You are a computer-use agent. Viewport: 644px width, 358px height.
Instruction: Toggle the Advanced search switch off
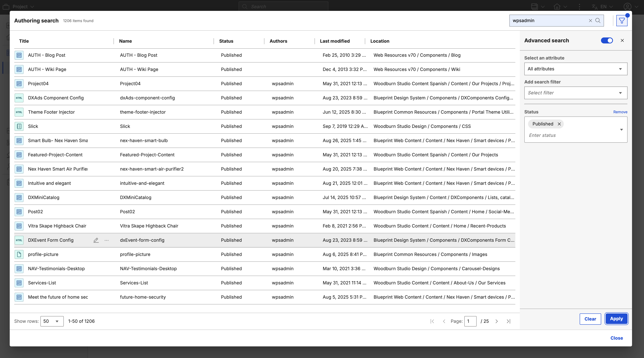[607, 41]
